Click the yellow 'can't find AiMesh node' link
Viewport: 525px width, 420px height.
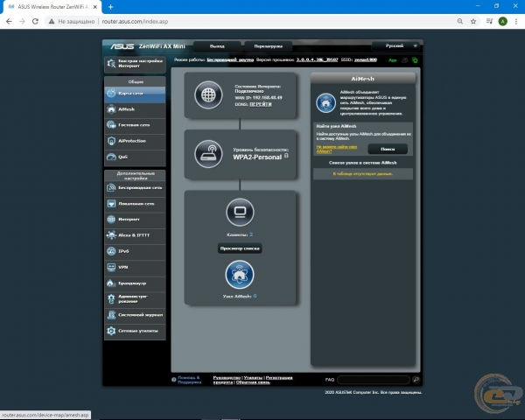pyautogui.click(x=337, y=149)
